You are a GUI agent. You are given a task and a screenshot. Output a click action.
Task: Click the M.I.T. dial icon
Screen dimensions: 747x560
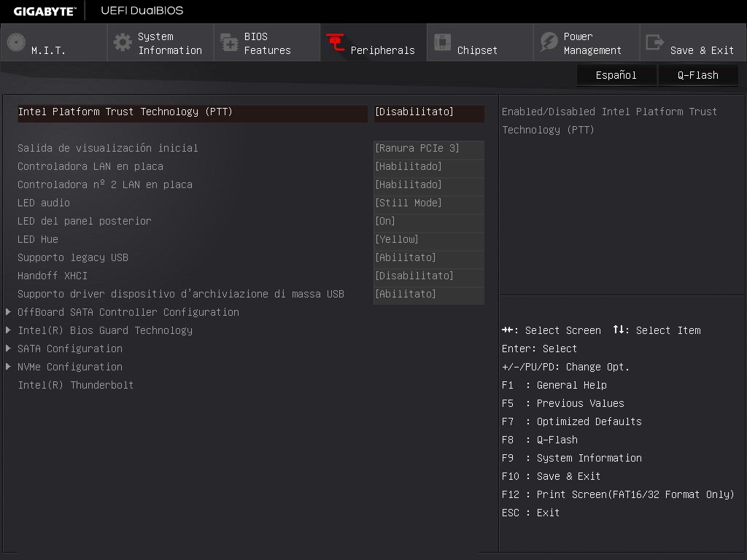[16, 42]
